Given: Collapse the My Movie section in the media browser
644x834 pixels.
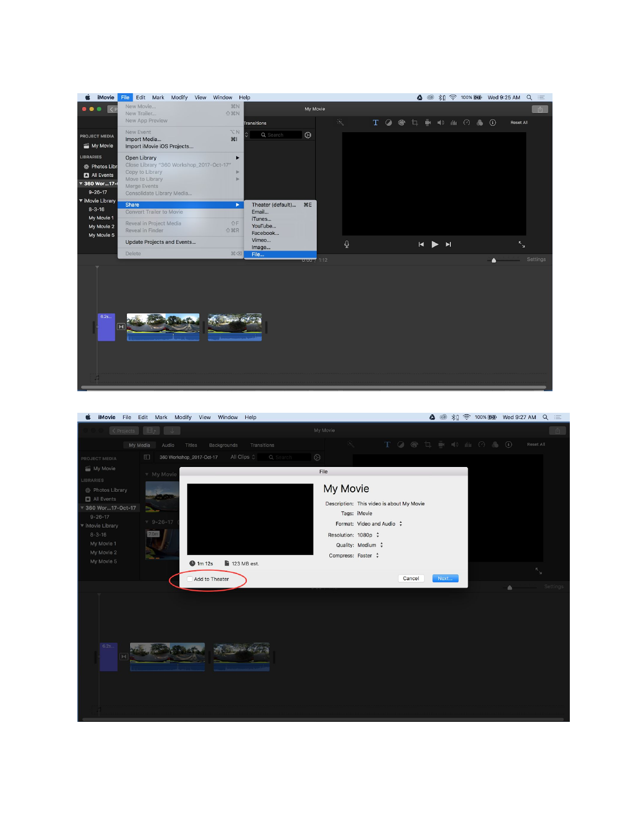Looking at the screenshot, I should pyautogui.click(x=147, y=474).
